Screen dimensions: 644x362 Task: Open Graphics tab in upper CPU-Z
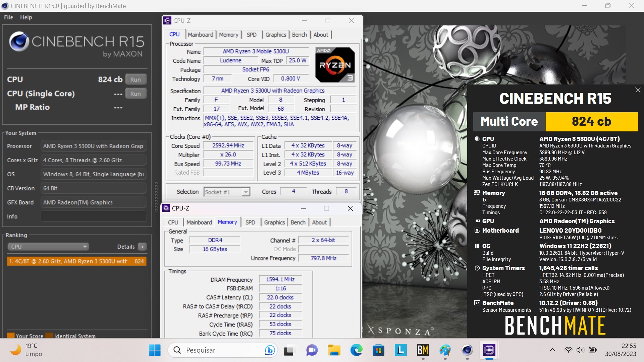(276, 35)
